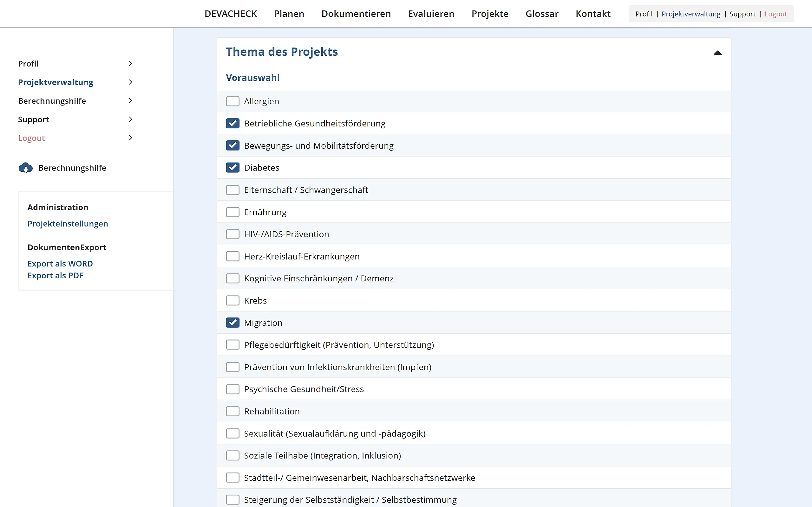
Task: Click chevron next to Projektverwaltung sidebar item
Action: click(131, 82)
